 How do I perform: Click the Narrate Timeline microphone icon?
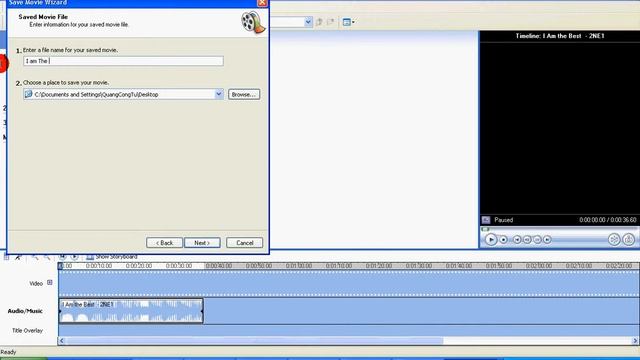pos(18,257)
